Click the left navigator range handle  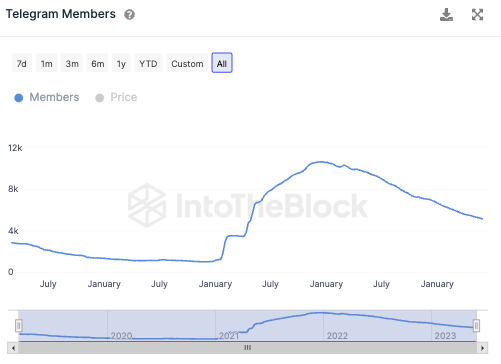click(x=19, y=326)
